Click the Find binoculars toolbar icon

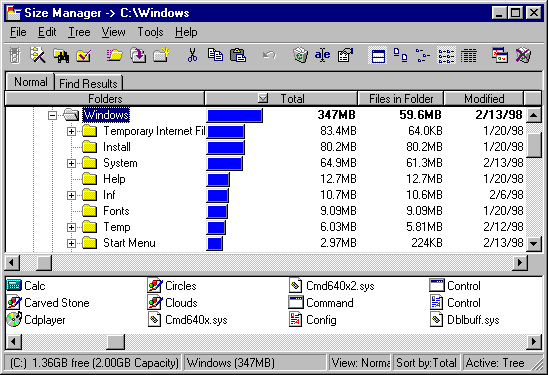click(61, 56)
